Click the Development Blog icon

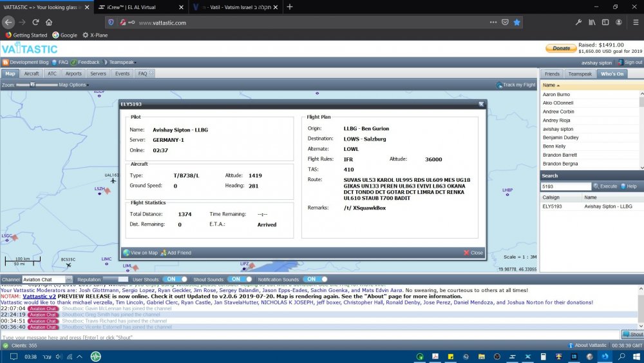(5, 63)
